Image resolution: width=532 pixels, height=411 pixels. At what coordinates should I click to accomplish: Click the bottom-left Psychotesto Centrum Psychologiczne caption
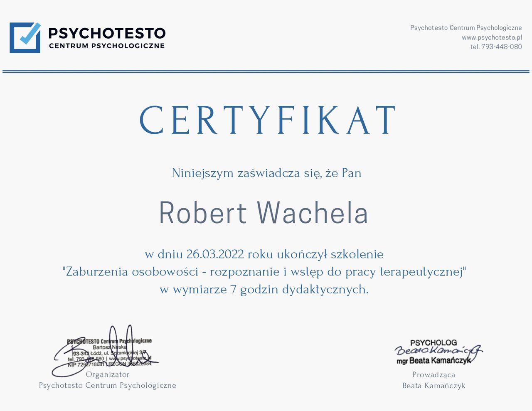(107, 386)
